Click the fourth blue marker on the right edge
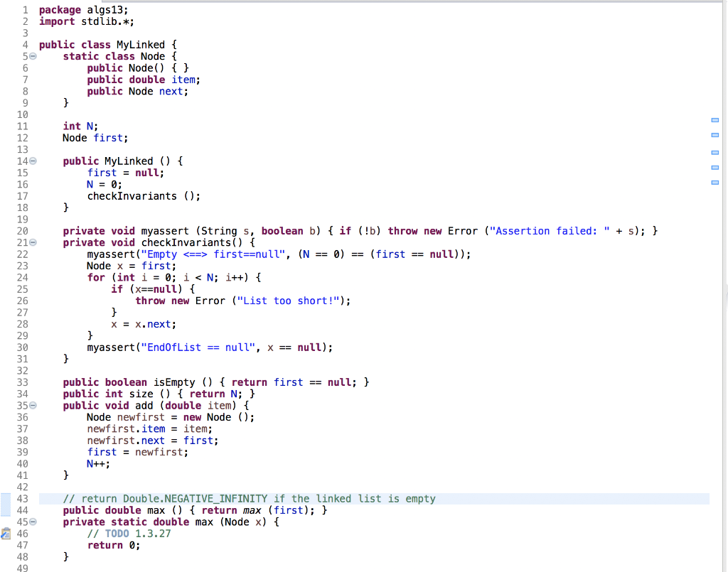This screenshot has width=728, height=572. click(x=715, y=168)
